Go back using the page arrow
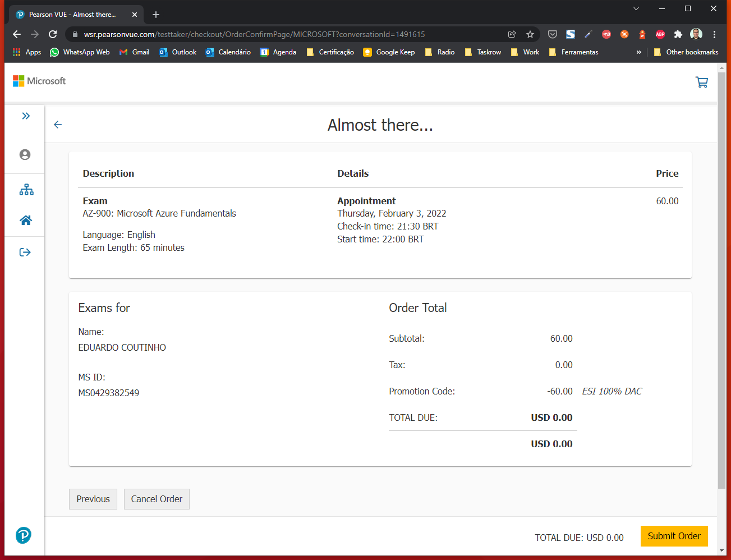This screenshot has height=560, width=731. point(58,125)
